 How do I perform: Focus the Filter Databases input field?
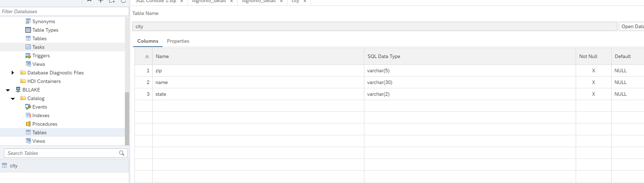coord(64,11)
